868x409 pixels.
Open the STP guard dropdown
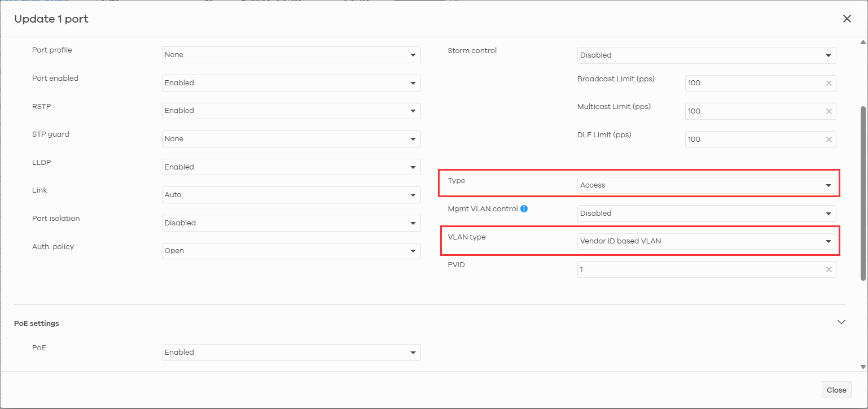coord(291,139)
